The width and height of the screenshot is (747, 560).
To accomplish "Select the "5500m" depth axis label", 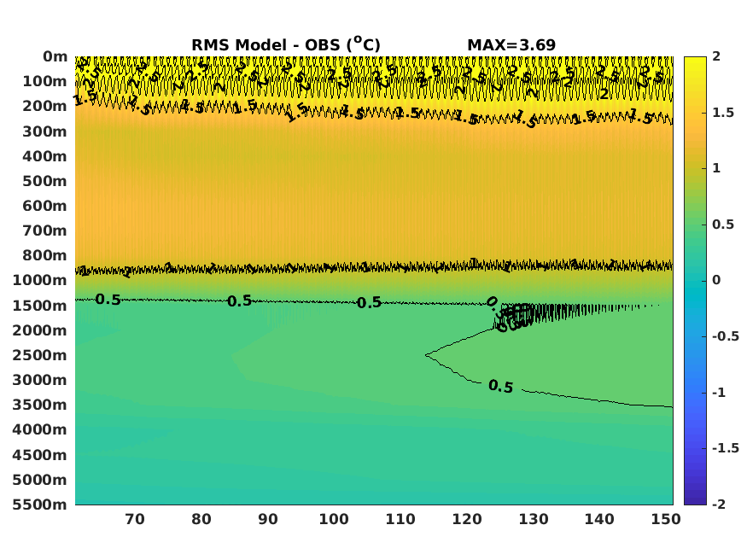I will [x=39, y=505].
